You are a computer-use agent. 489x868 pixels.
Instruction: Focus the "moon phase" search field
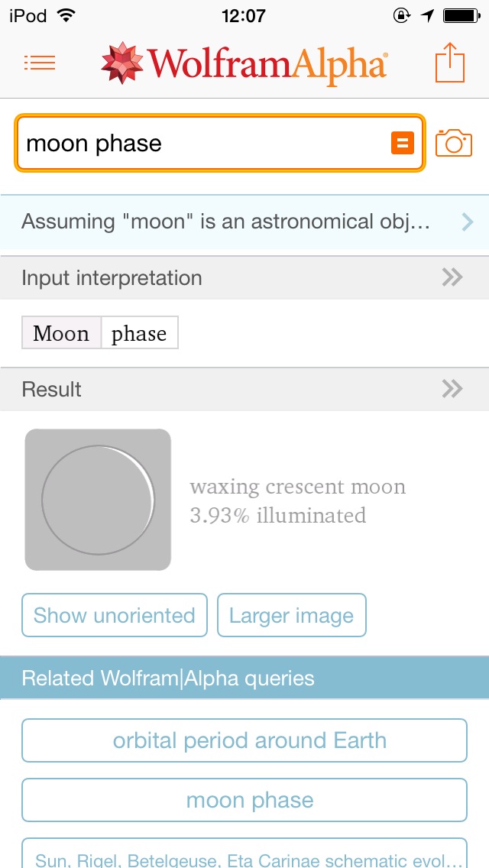[x=202, y=143]
